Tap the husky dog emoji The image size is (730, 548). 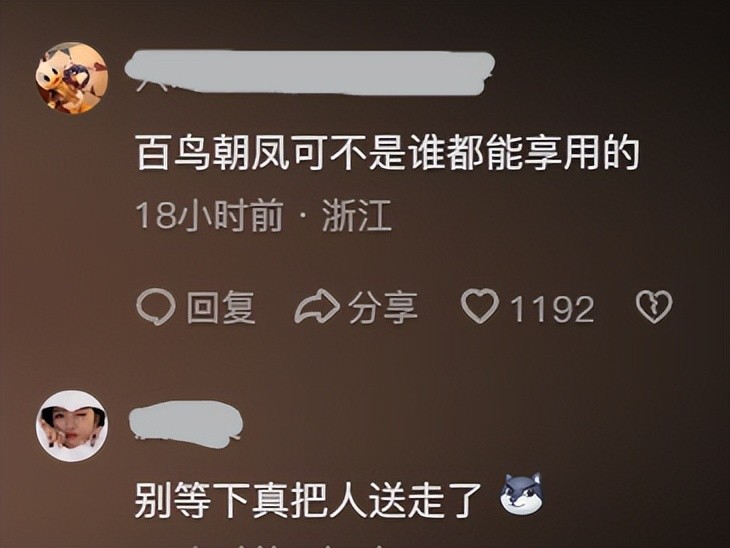[521, 494]
